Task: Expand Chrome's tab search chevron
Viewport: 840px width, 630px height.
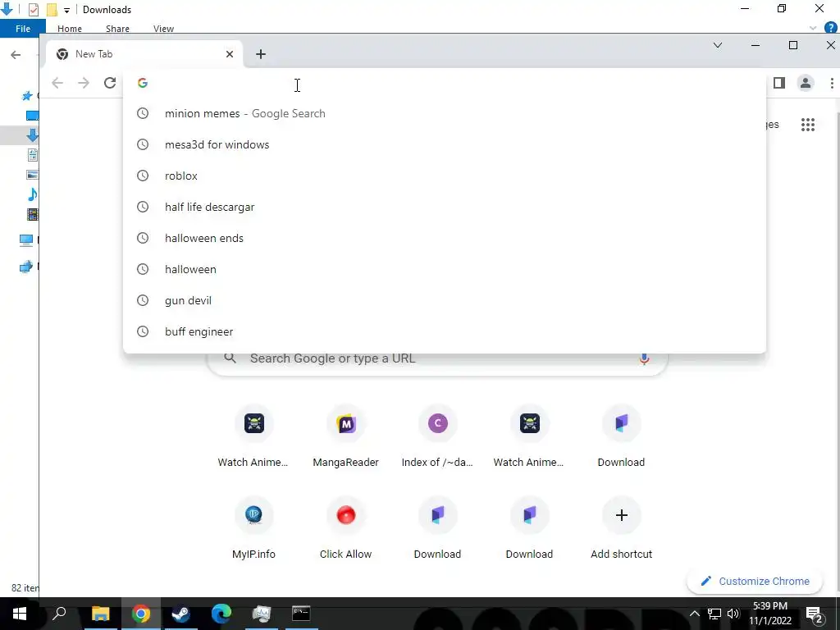Action: pyautogui.click(x=717, y=45)
